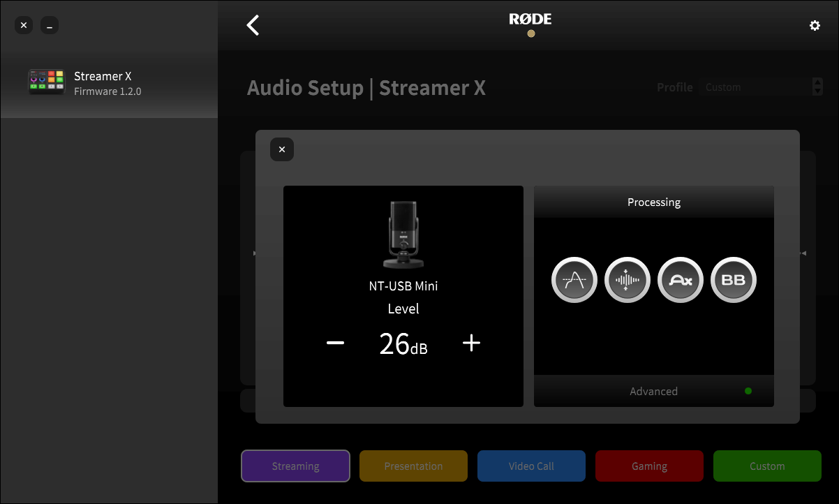The height and width of the screenshot is (504, 839).
Task: Turn off the green status dot next to Advanced
Action: point(748,391)
